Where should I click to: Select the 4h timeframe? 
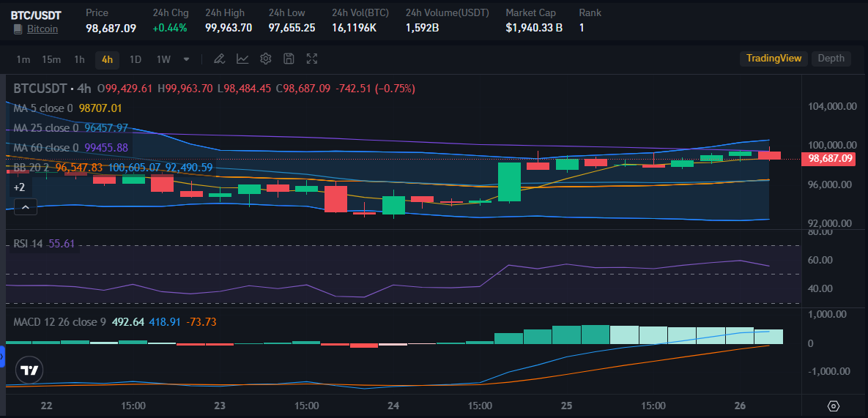point(108,60)
